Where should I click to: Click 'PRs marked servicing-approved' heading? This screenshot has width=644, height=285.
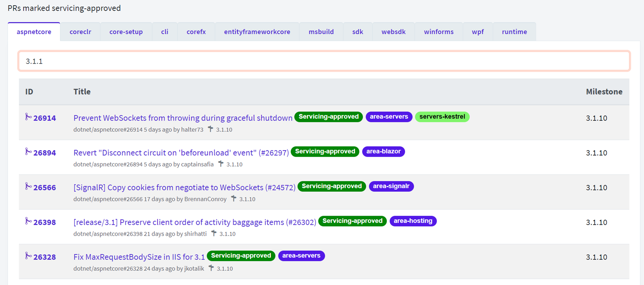64,8
